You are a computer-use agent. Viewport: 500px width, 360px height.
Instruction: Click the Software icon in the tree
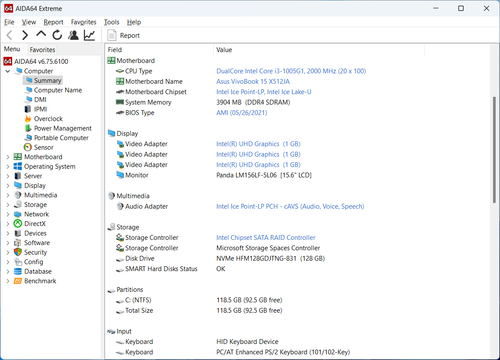click(18, 243)
